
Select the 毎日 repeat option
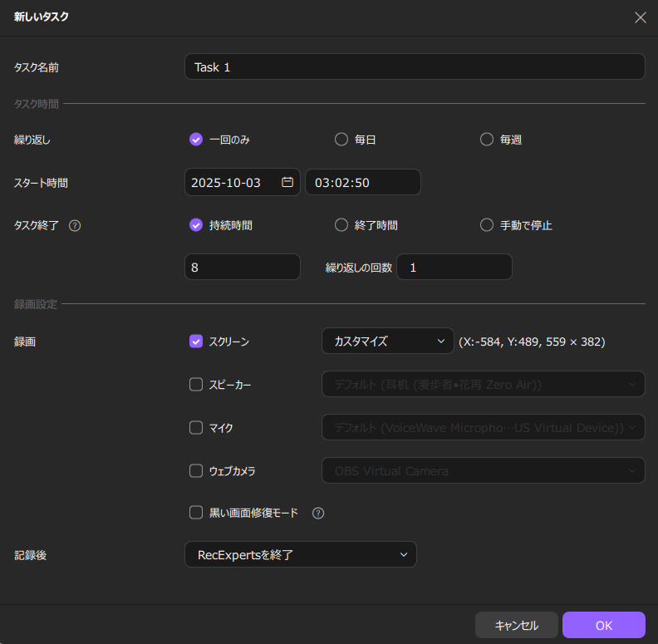click(x=341, y=140)
